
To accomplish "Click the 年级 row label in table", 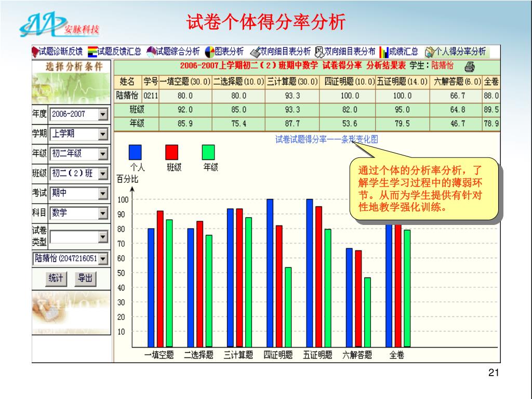I will click(x=137, y=124).
